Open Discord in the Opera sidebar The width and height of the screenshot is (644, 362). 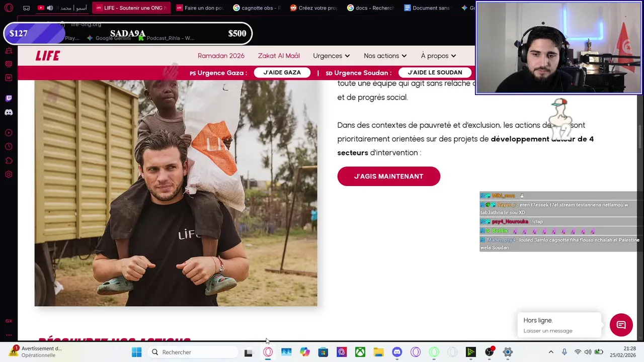9,113
